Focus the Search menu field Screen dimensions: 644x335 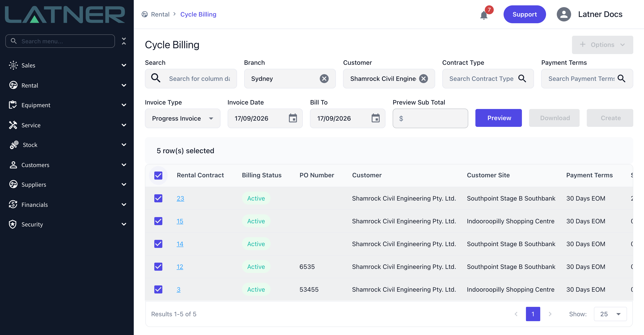tap(60, 41)
